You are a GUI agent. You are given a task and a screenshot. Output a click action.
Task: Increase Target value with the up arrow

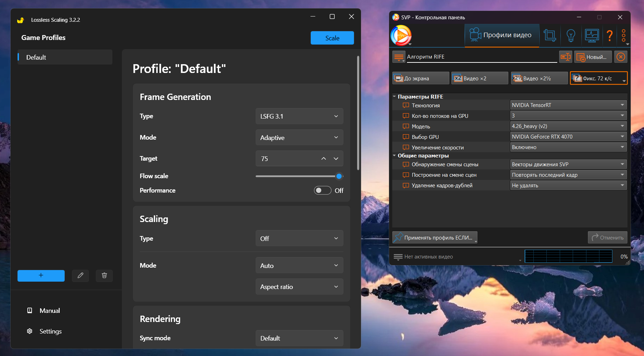click(324, 159)
